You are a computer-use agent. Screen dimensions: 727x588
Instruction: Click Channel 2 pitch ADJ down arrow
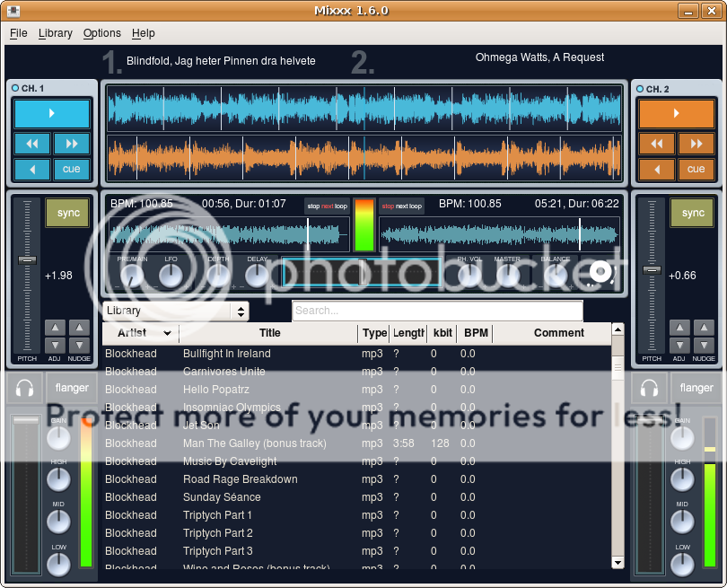(679, 345)
